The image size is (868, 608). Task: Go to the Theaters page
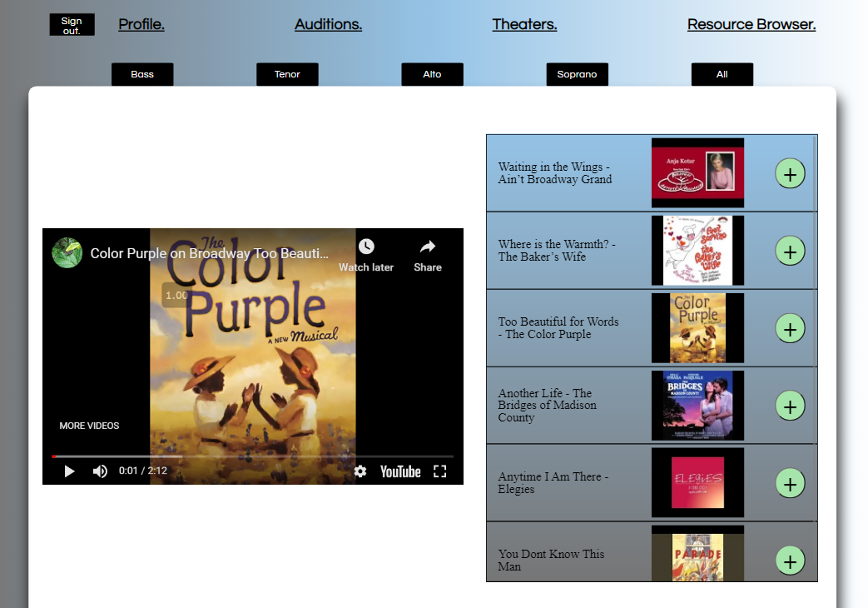[x=524, y=24]
